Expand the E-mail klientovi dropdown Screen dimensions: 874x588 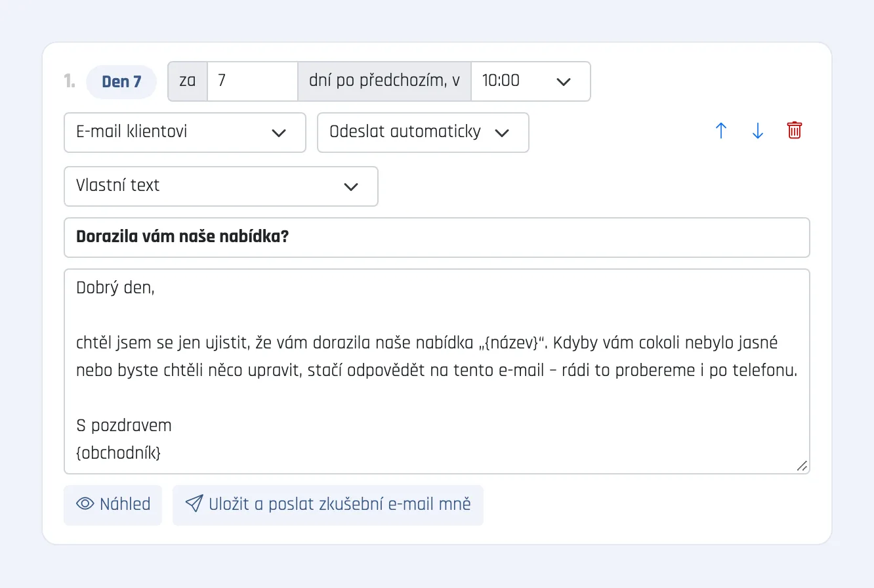pyautogui.click(x=185, y=133)
